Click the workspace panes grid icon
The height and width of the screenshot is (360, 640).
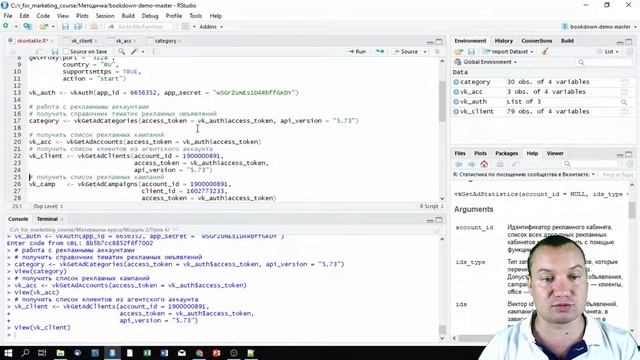point(185,27)
